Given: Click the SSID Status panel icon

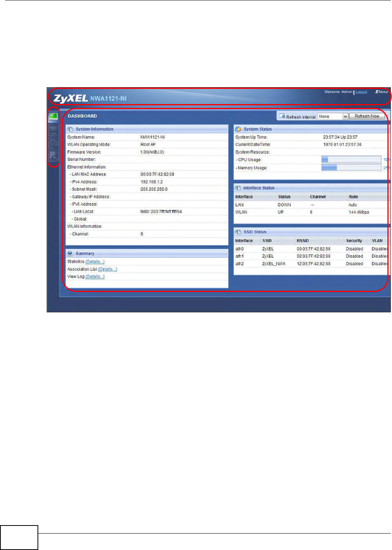Looking at the screenshot, I should [238, 232].
